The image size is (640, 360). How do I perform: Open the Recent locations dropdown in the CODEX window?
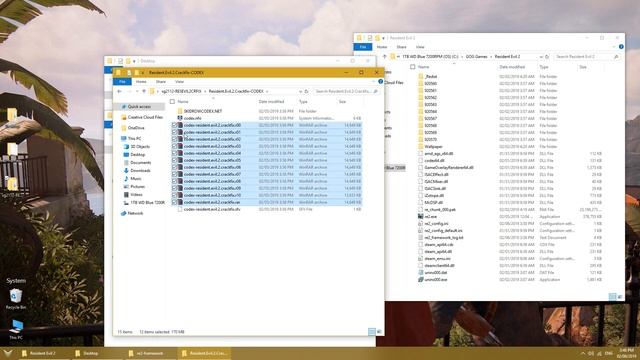click(x=136, y=91)
